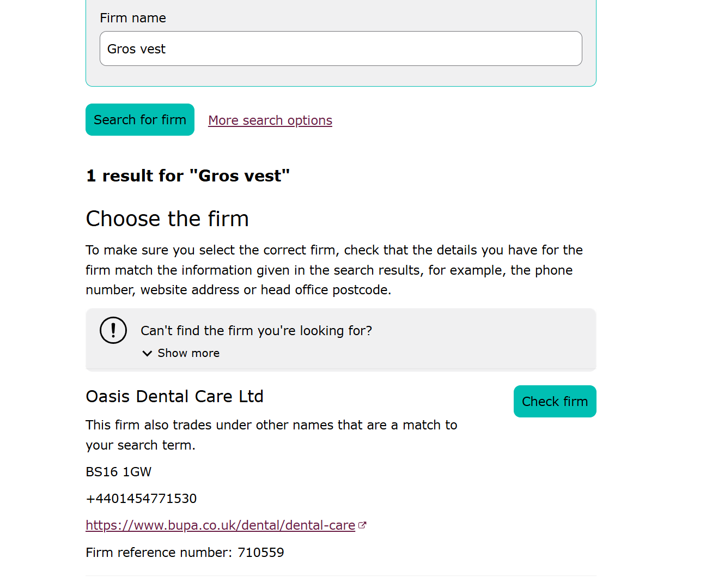Click the 'trades under other names' notice
The height and width of the screenshot is (588, 706).
point(271,435)
